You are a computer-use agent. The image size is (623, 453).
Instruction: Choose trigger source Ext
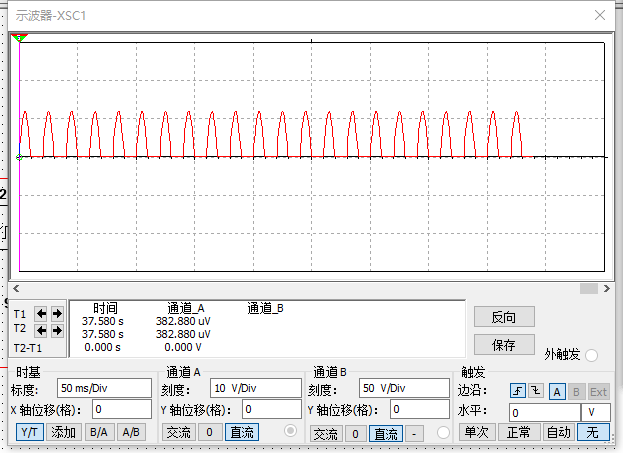[x=598, y=392]
